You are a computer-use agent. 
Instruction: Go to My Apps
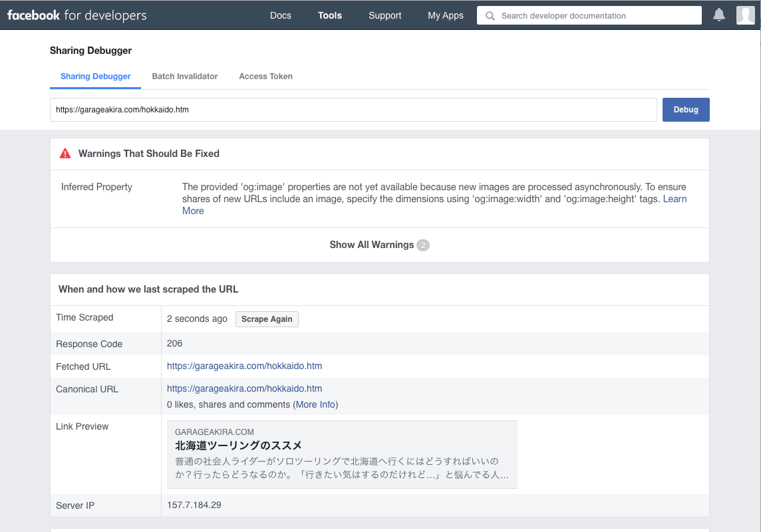click(x=446, y=15)
